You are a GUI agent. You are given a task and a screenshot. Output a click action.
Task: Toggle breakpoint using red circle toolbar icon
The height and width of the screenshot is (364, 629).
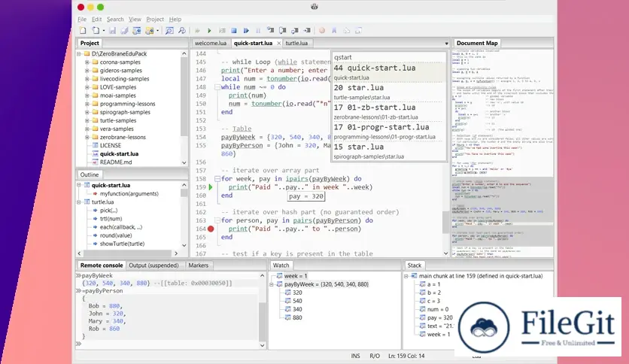(322, 31)
